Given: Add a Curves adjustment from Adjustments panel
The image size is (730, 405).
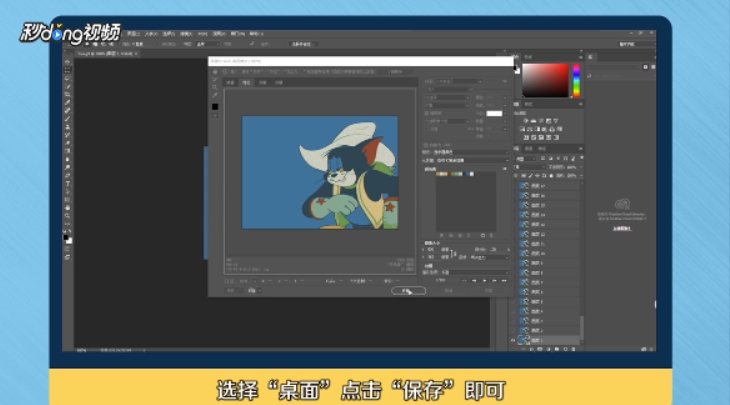Looking at the screenshot, I should pos(541,121).
